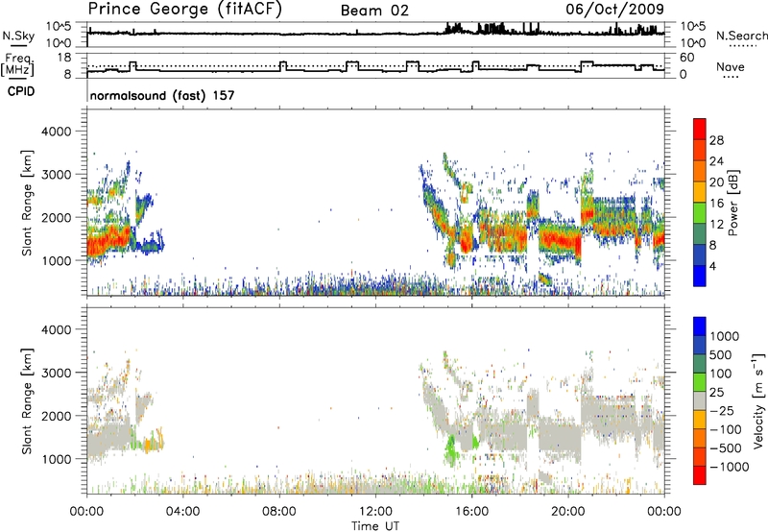Click the '3000' tick in the velocity panel
The image size is (768, 532).
coord(57,373)
